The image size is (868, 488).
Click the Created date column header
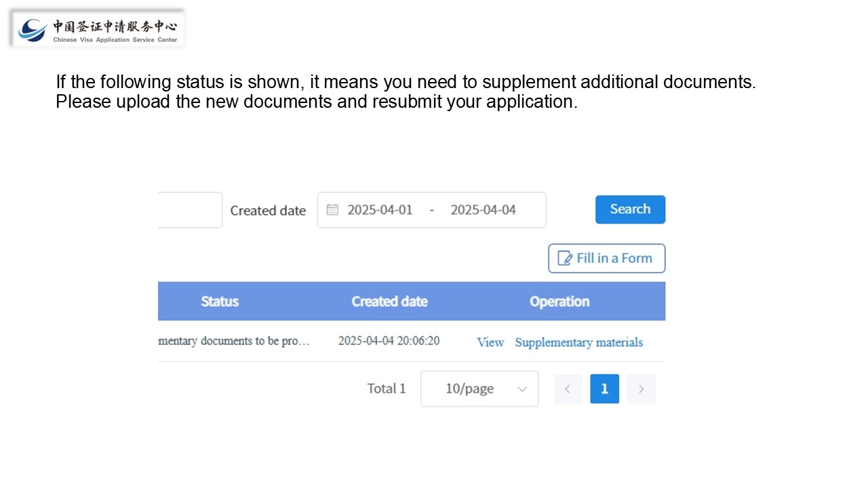[389, 302]
